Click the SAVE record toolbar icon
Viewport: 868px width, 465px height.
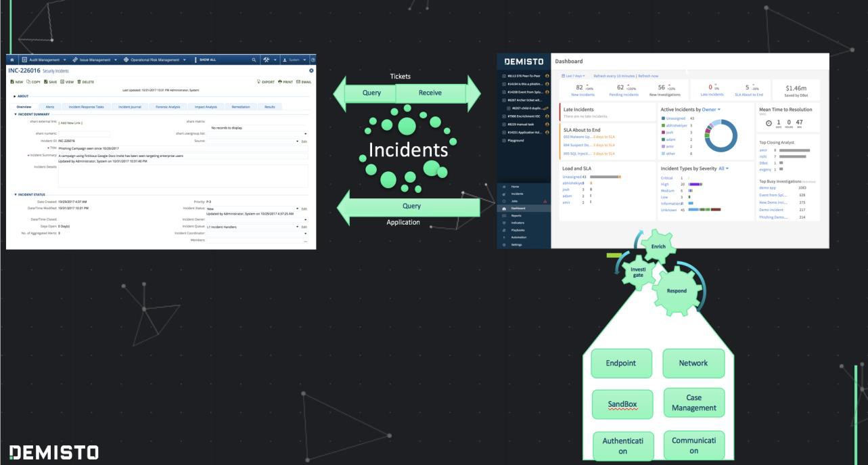point(52,82)
